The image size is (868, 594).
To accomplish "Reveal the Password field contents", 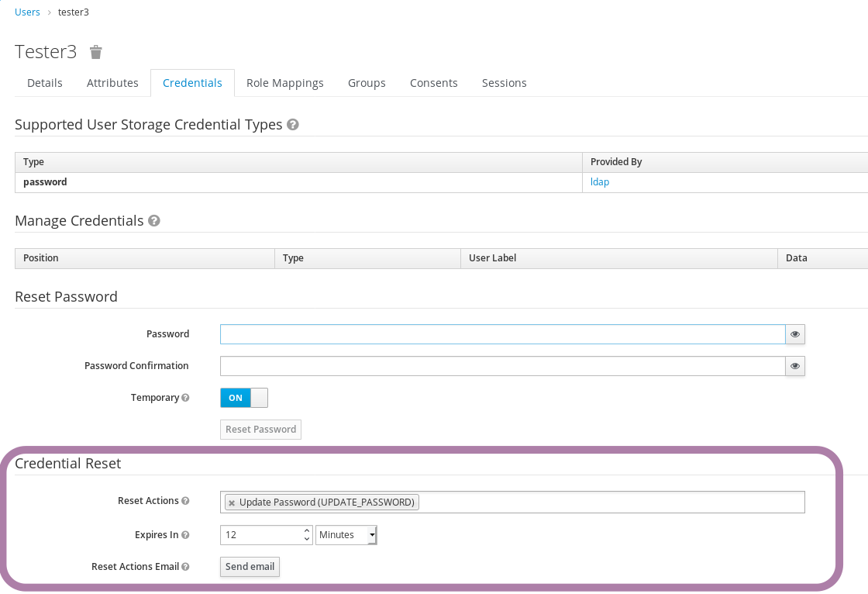I will tap(794, 333).
